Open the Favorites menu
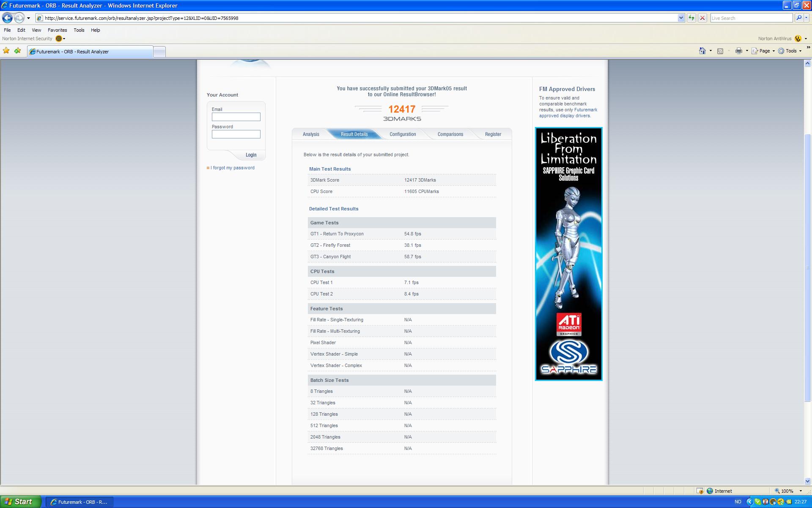 point(57,30)
